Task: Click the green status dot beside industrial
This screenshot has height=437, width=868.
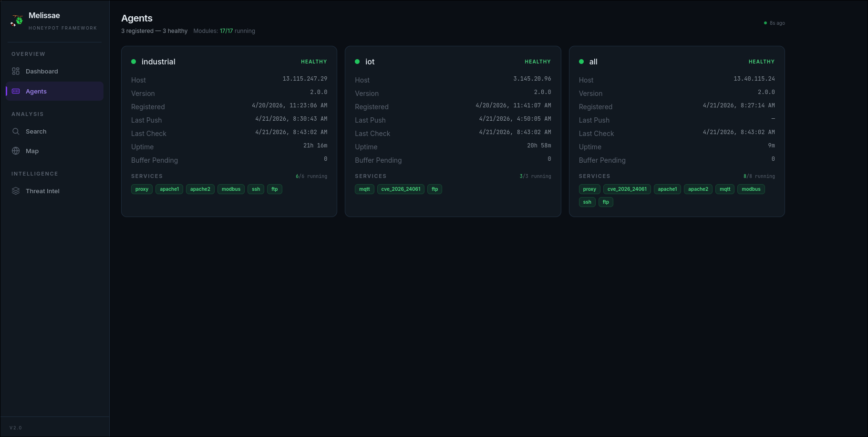Action: 134,62
